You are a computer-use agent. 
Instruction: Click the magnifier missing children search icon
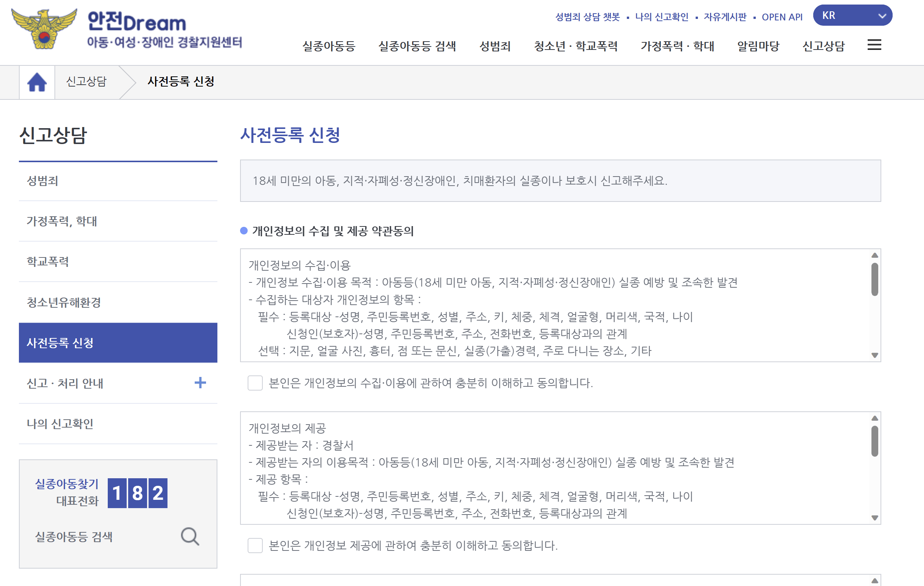[x=190, y=536]
